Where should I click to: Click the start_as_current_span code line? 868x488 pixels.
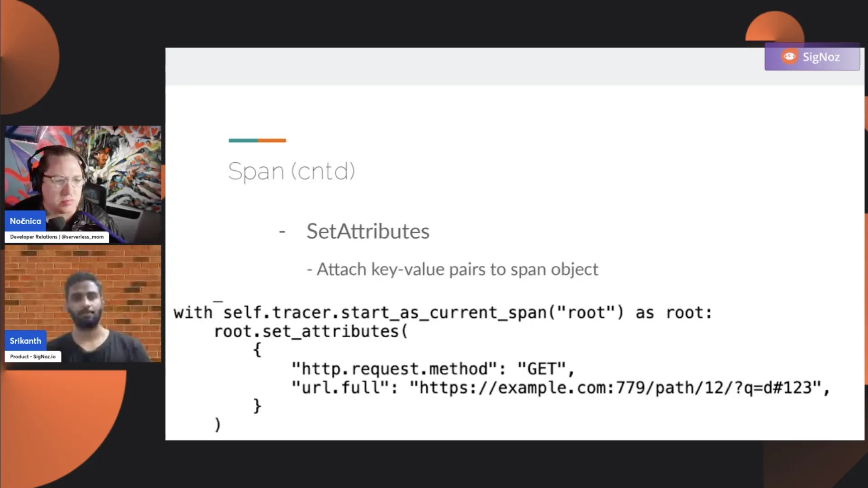click(x=443, y=312)
